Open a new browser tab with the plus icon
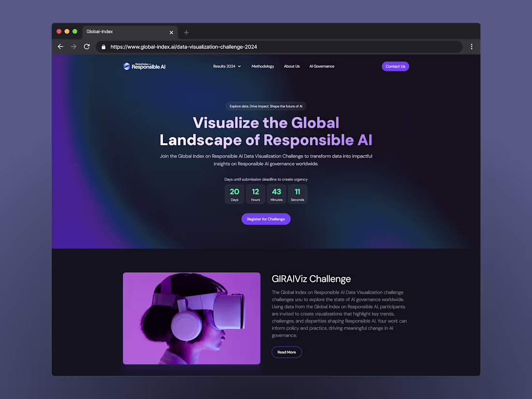The width and height of the screenshot is (532, 399). tap(186, 31)
